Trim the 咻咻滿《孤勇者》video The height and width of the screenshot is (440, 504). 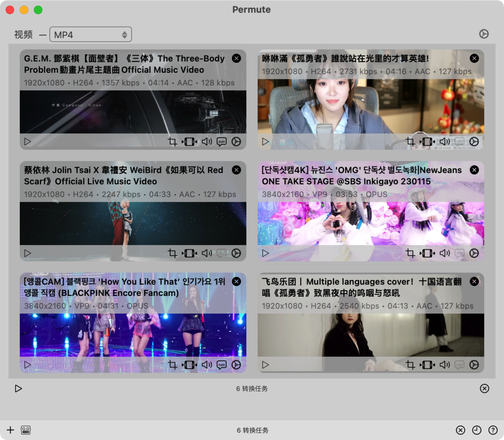428,142
